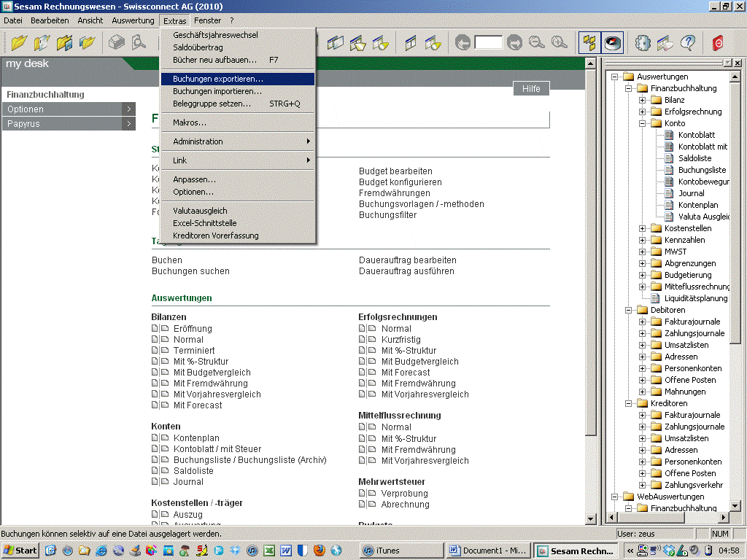This screenshot has height=560, width=747.
Task: Select Buchungen exportieren menu entry
Action: pyautogui.click(x=218, y=79)
